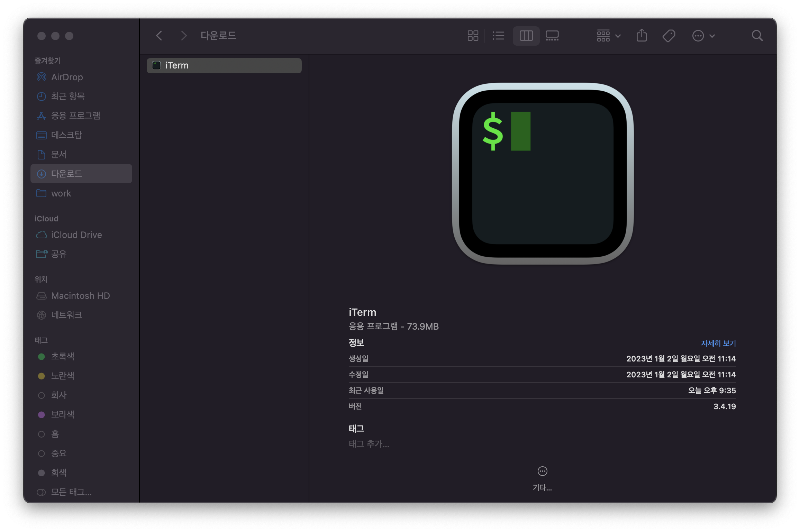Click the Share toolbar icon
Image resolution: width=800 pixels, height=532 pixels.
point(642,36)
